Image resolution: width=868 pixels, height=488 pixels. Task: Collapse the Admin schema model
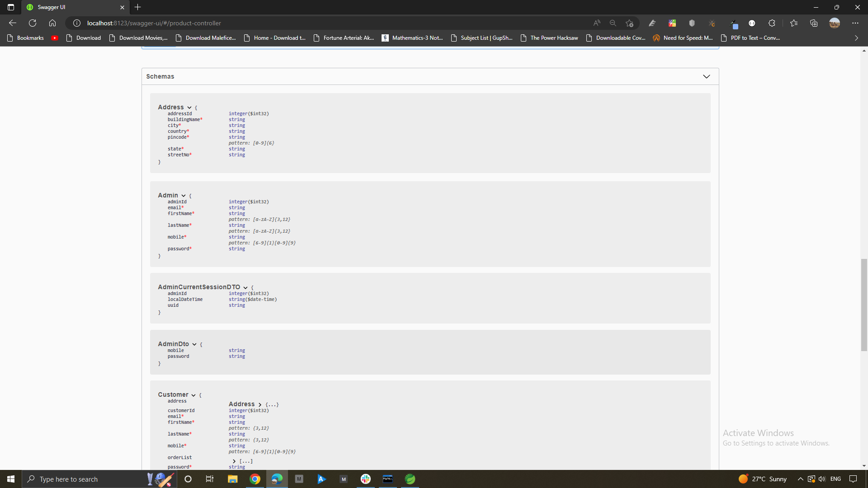184,196
